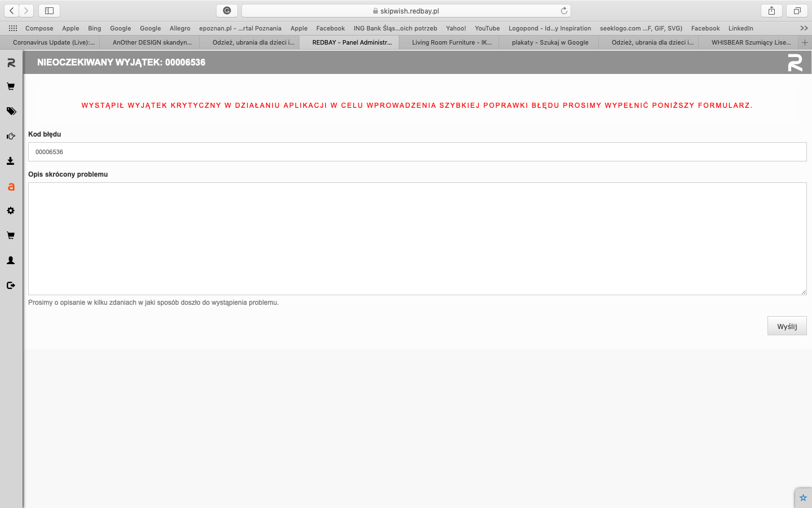Open a new tab with plus button

click(805, 42)
